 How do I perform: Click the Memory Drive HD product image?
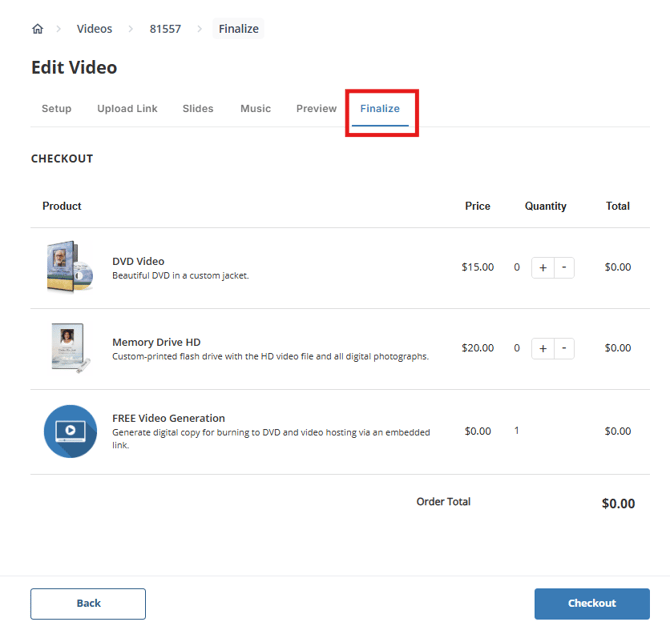tap(69, 348)
